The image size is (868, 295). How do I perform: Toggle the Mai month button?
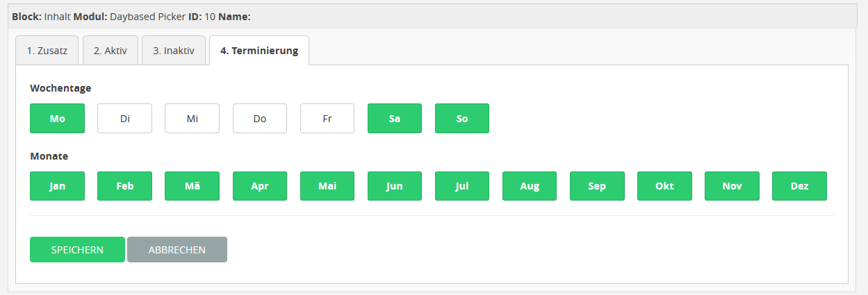coord(327,186)
